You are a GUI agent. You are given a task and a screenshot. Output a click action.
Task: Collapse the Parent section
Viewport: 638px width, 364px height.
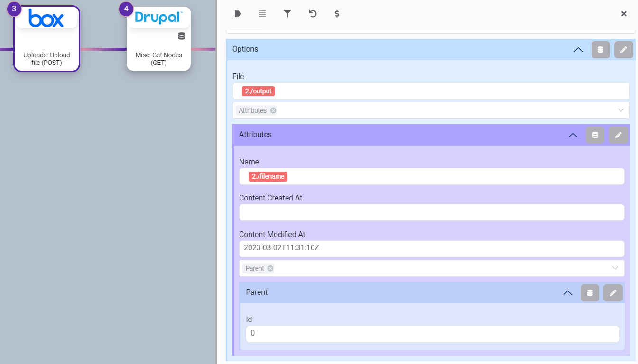(567, 293)
